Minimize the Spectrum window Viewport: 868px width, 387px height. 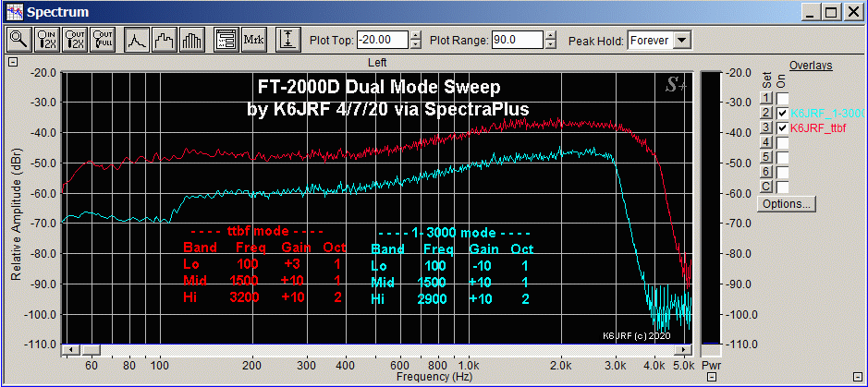pyautogui.click(x=813, y=12)
